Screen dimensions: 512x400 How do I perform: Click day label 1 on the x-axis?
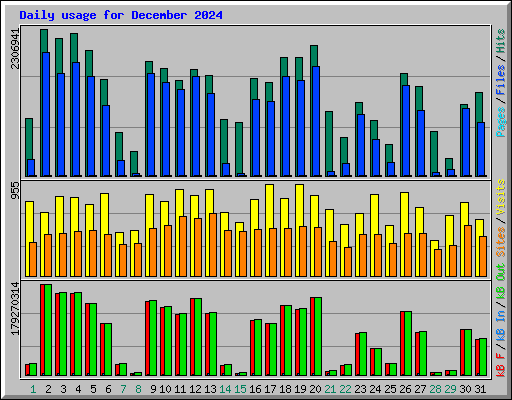tap(33, 389)
